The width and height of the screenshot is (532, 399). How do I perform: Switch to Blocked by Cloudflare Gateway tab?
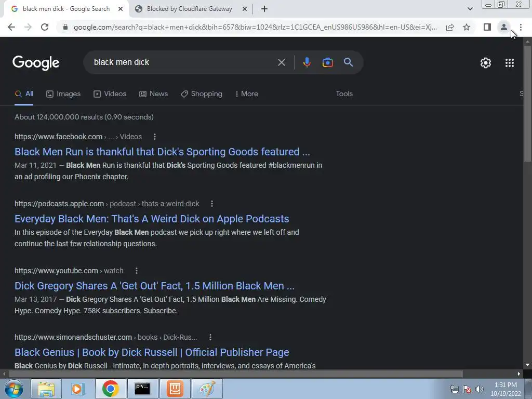189,9
